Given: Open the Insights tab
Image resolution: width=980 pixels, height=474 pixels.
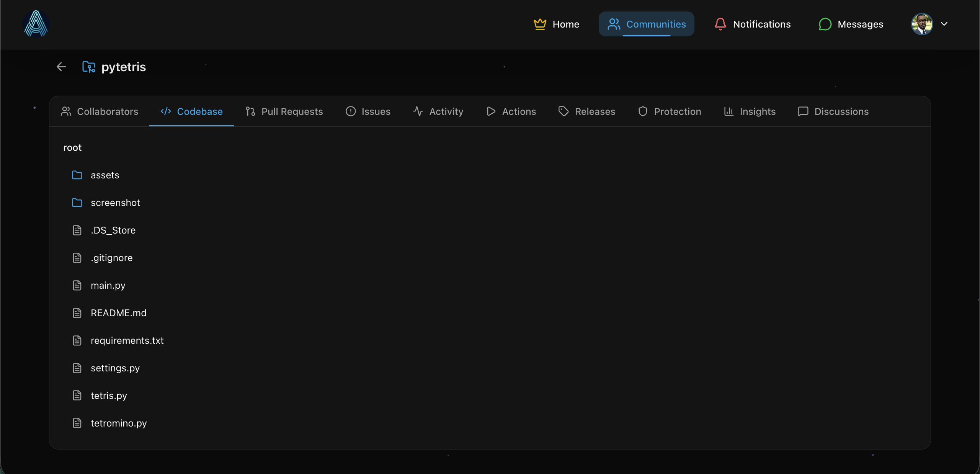Looking at the screenshot, I should 750,111.
